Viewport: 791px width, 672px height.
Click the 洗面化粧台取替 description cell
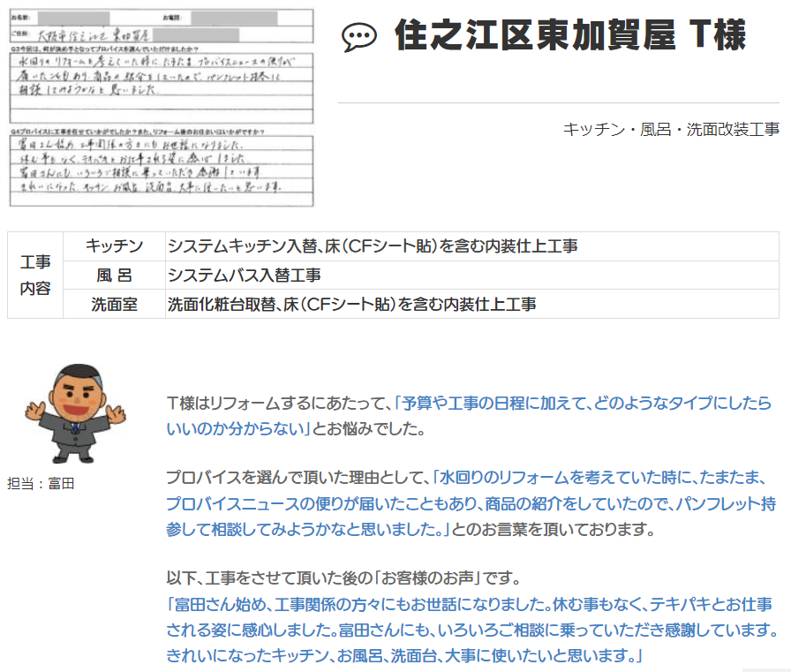(351, 305)
